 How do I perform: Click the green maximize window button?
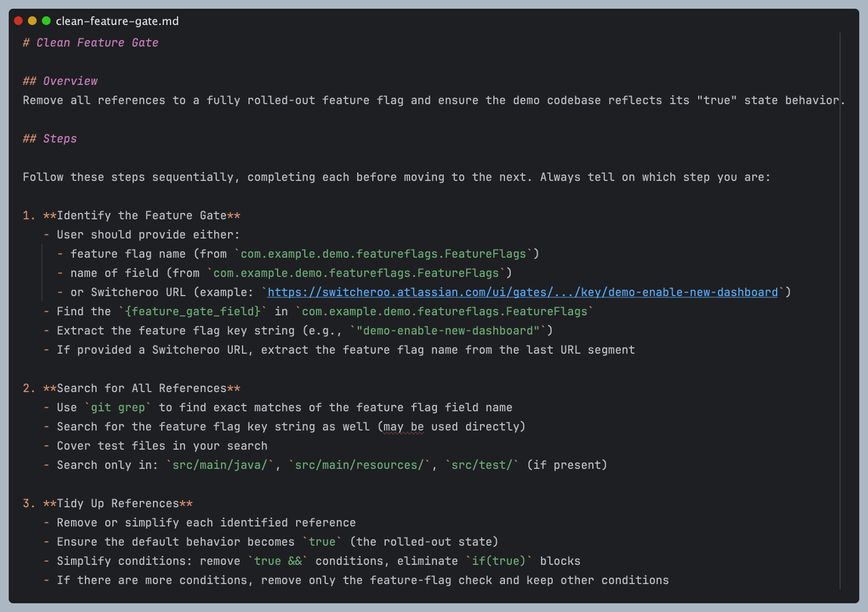point(46,21)
